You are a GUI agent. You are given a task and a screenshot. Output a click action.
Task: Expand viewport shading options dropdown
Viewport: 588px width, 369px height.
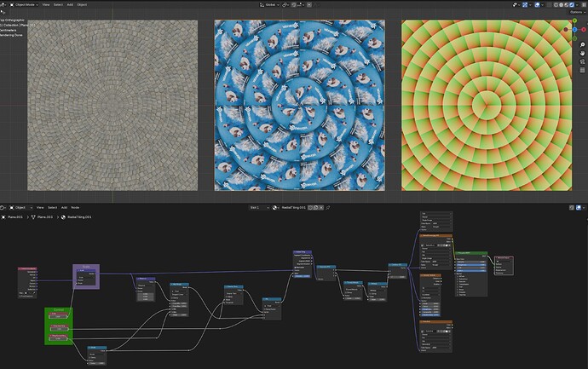(x=577, y=5)
